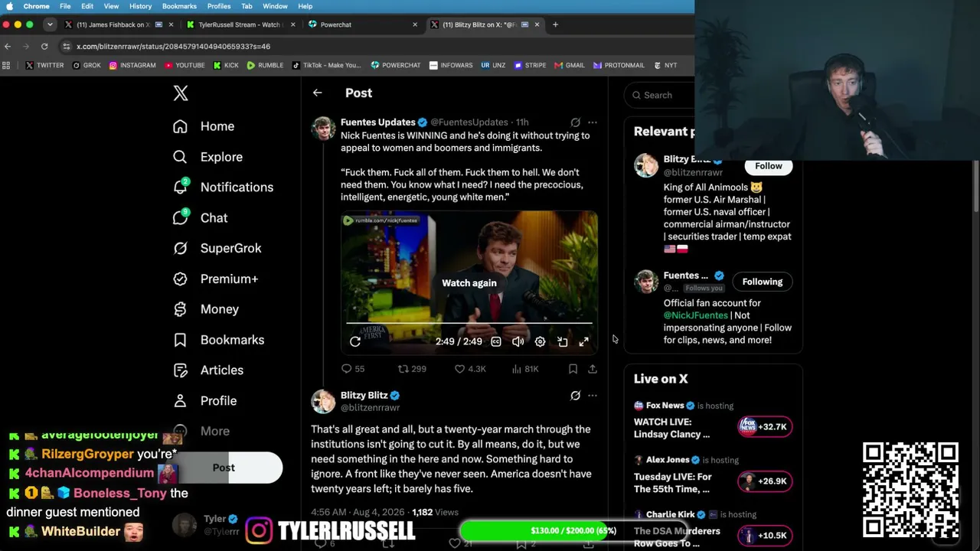980x551 pixels.
Task: Open Articles in the X sidebar
Action: pyautogui.click(x=208, y=370)
